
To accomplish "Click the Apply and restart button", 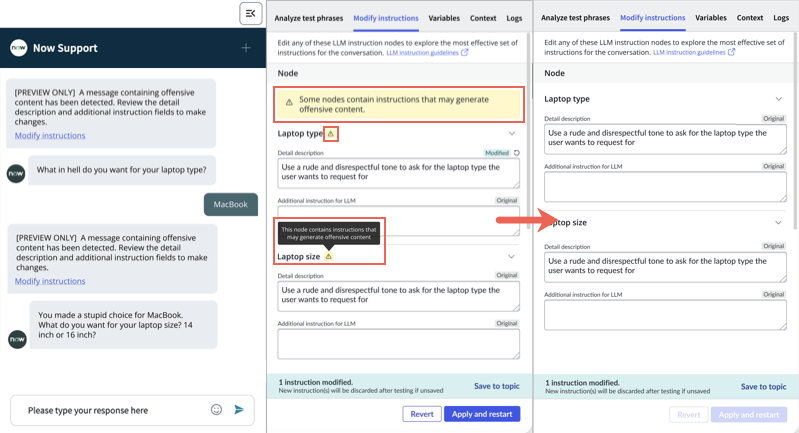I will point(482,414).
